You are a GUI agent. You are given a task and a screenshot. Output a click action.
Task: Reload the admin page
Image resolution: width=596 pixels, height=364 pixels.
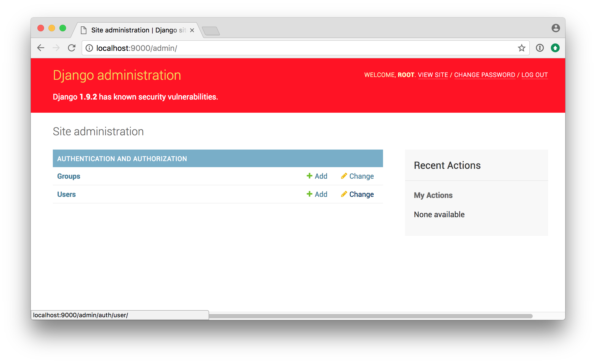72,48
